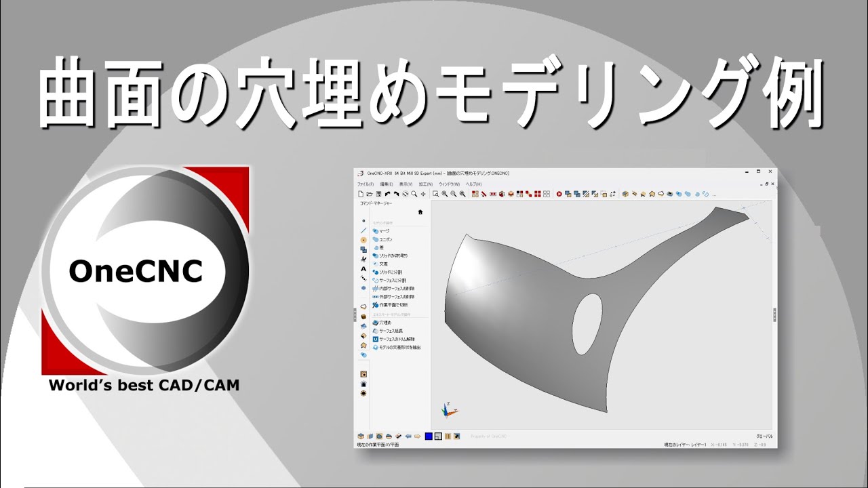Click the ソリッドに分割 command

point(387,272)
